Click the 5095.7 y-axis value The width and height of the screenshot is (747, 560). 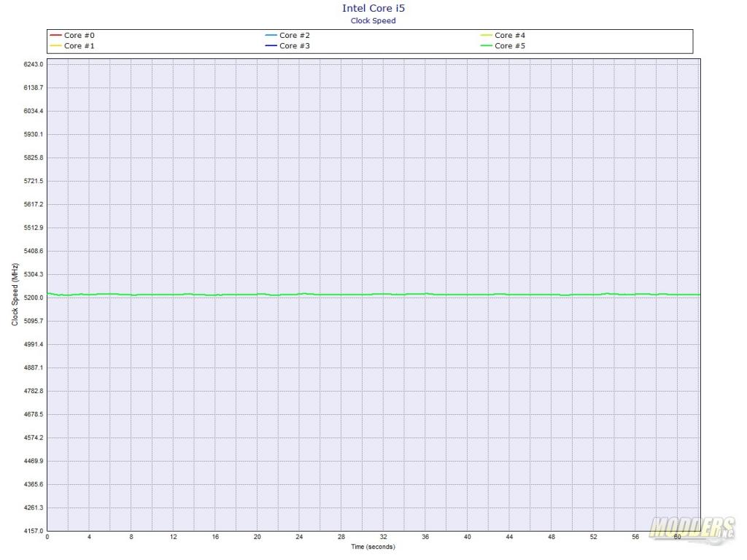point(34,321)
